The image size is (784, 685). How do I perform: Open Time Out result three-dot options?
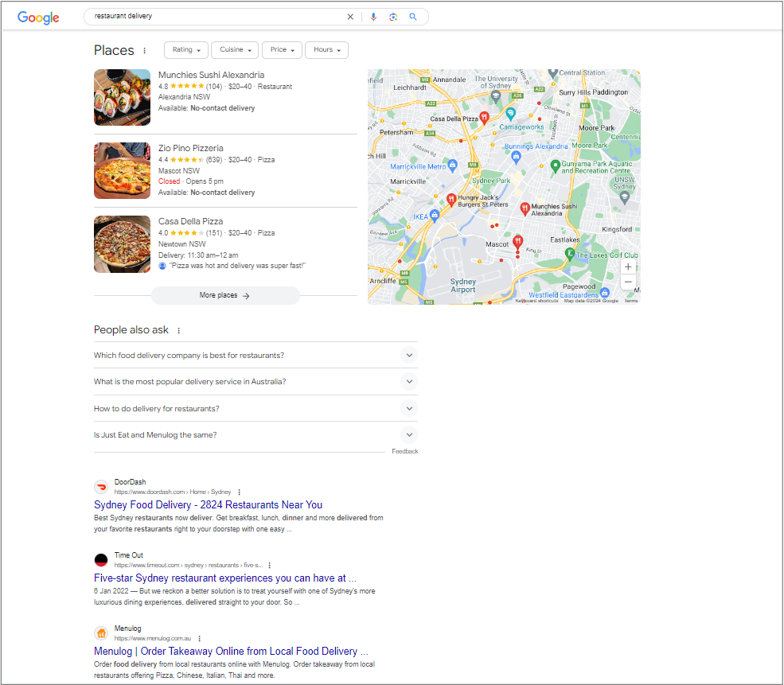click(270, 565)
